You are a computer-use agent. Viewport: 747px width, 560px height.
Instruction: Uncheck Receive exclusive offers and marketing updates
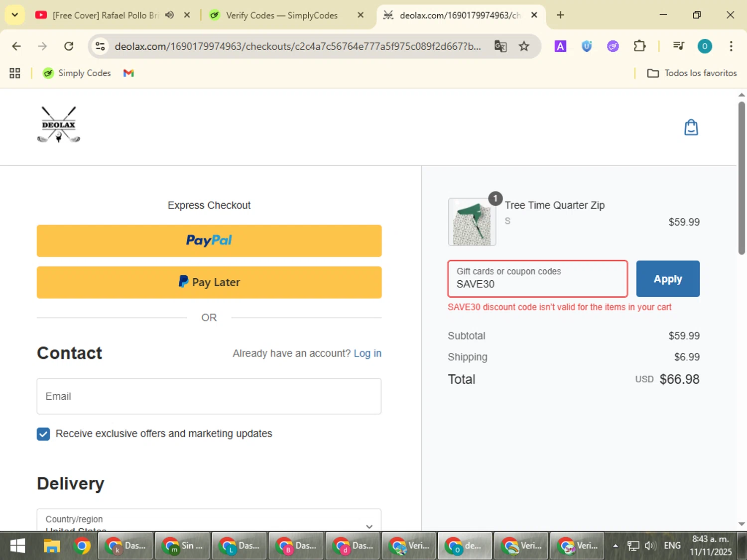(x=43, y=434)
